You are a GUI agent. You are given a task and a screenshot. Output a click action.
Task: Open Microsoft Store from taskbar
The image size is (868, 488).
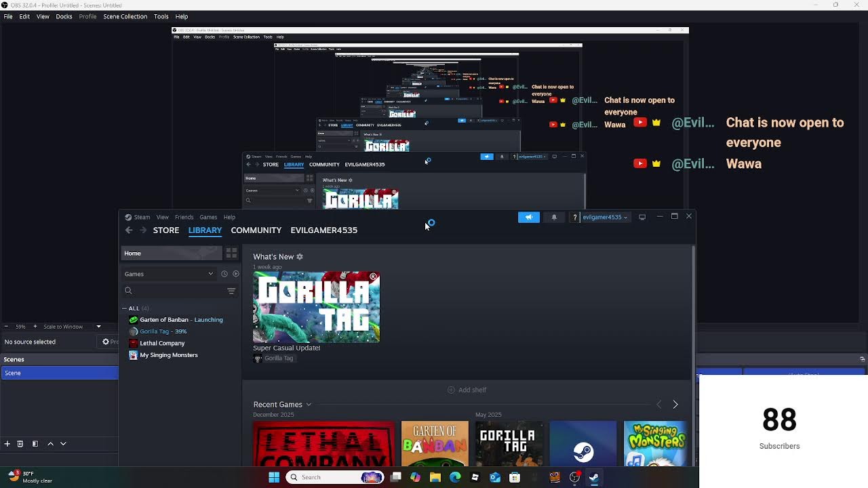click(515, 477)
